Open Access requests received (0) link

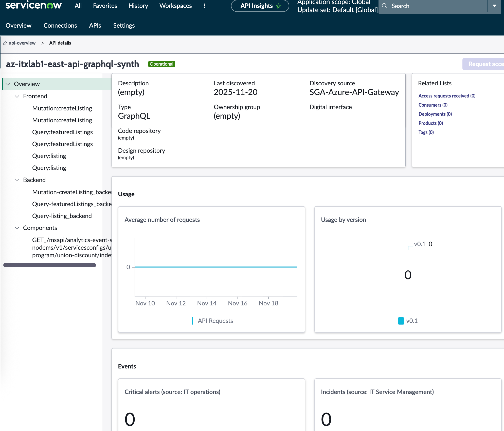click(447, 96)
